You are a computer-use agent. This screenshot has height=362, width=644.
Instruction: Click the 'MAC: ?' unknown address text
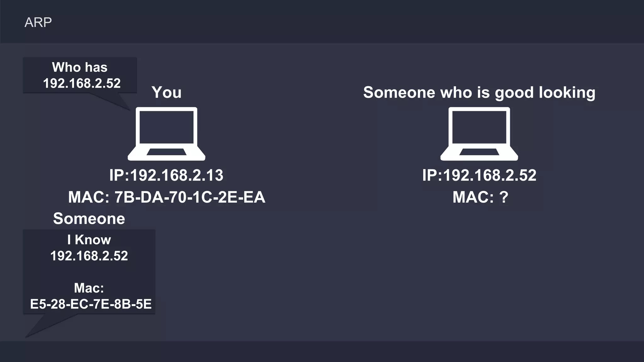[x=480, y=197]
